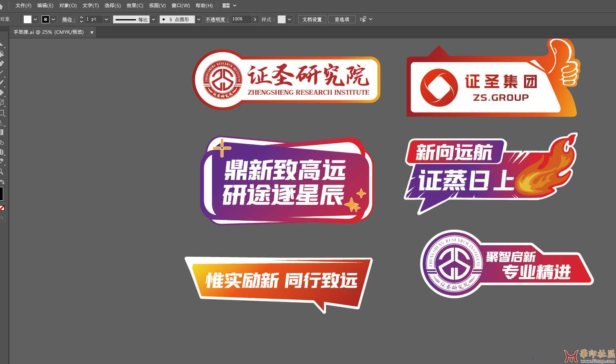Click the 文档设置 button

point(312,19)
